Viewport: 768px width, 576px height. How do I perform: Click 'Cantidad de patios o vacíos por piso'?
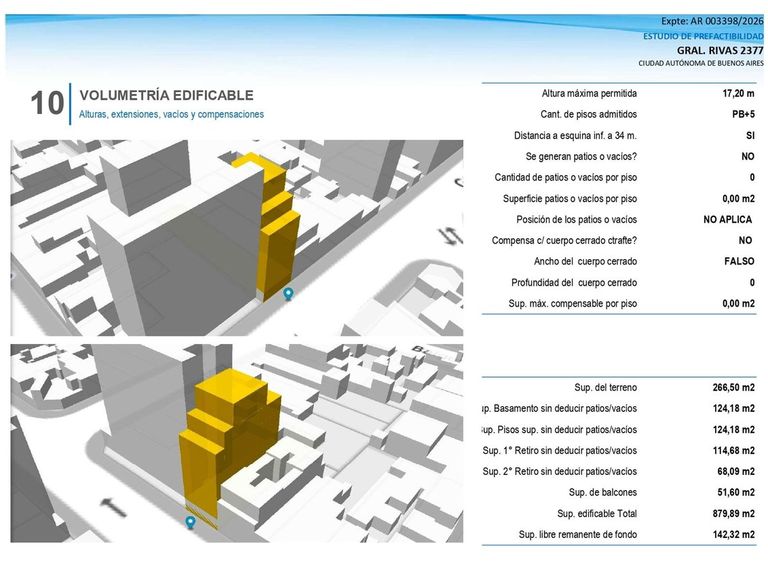pyautogui.click(x=566, y=178)
